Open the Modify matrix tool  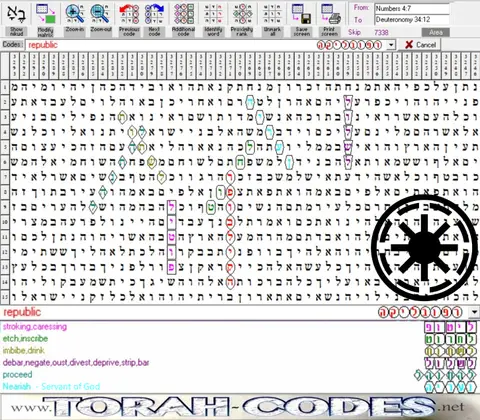46,13
